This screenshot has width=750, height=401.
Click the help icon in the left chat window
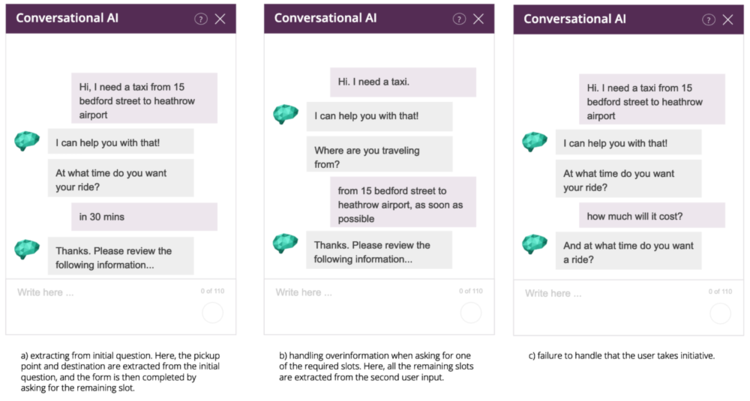tap(200, 19)
